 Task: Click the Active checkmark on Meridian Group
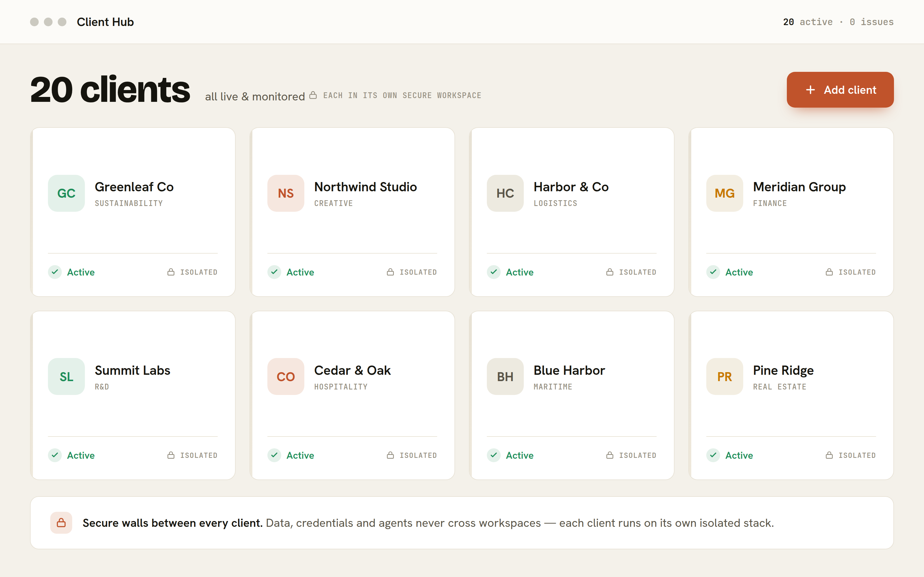(713, 272)
